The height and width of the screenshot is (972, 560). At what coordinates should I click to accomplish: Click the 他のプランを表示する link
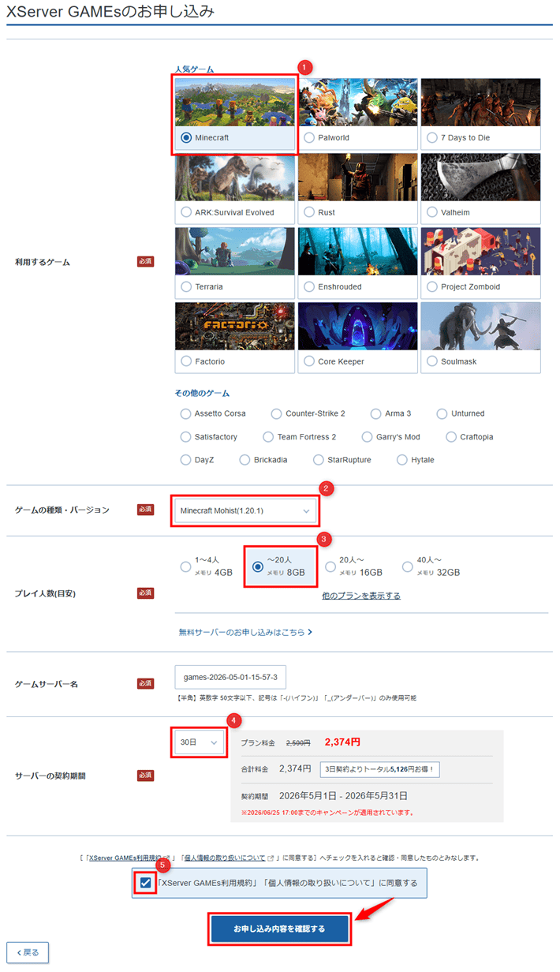(x=361, y=596)
